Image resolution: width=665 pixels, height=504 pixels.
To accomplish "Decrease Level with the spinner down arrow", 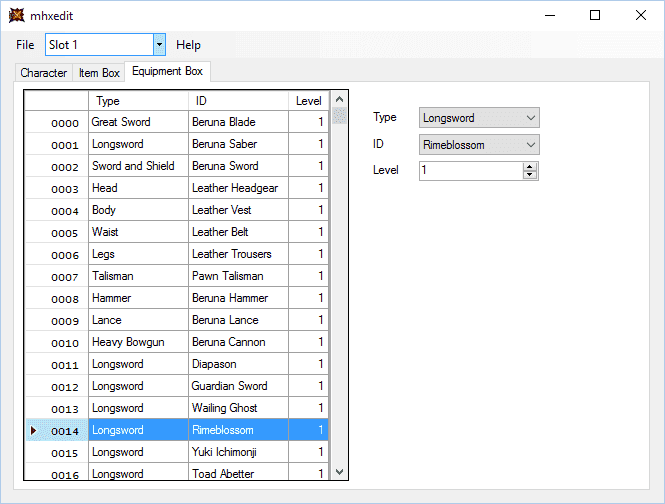I will point(529,174).
